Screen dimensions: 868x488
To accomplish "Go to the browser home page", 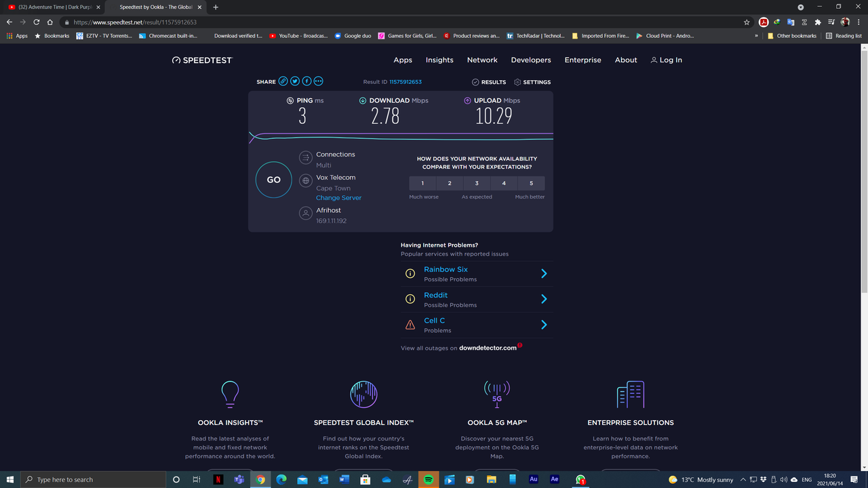I will [50, 22].
